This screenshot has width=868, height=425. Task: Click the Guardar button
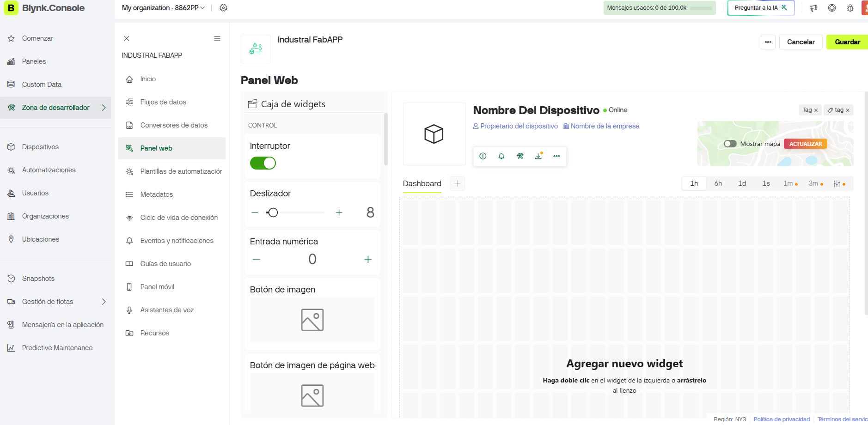coord(847,42)
